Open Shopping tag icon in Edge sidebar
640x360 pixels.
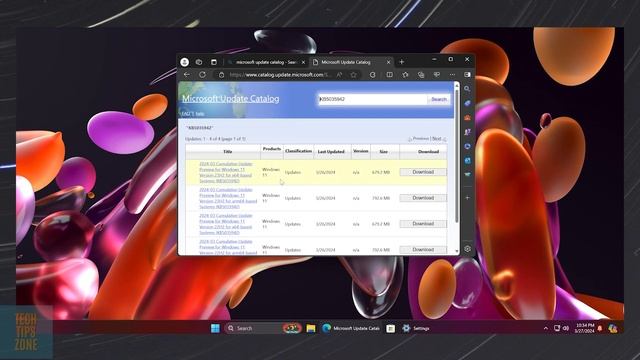point(467,103)
